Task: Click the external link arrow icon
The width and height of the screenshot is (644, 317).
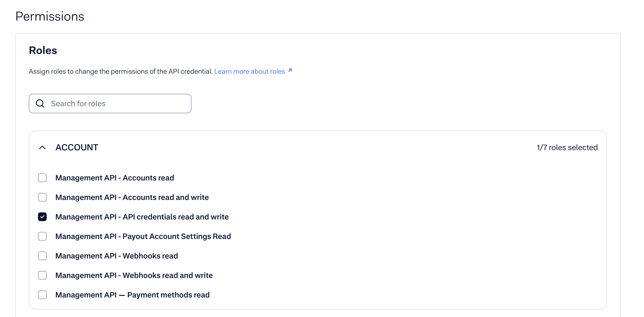Action: pos(290,70)
